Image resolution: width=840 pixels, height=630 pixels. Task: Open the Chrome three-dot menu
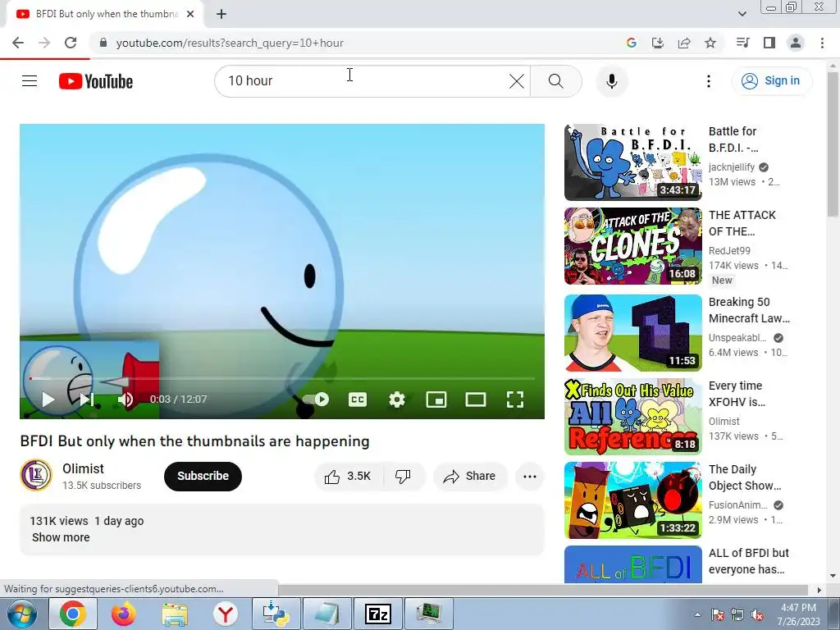(822, 43)
